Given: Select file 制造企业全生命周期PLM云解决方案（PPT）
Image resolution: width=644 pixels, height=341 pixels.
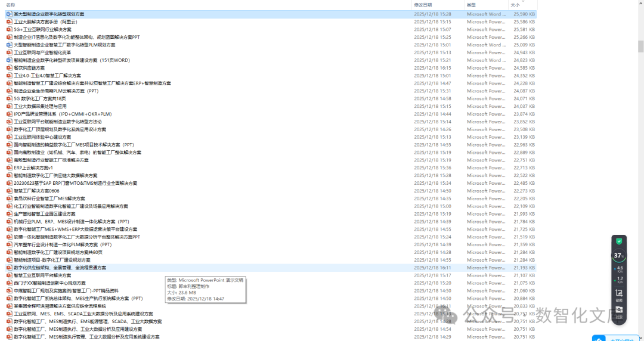Looking at the screenshot, I should click(56, 91).
